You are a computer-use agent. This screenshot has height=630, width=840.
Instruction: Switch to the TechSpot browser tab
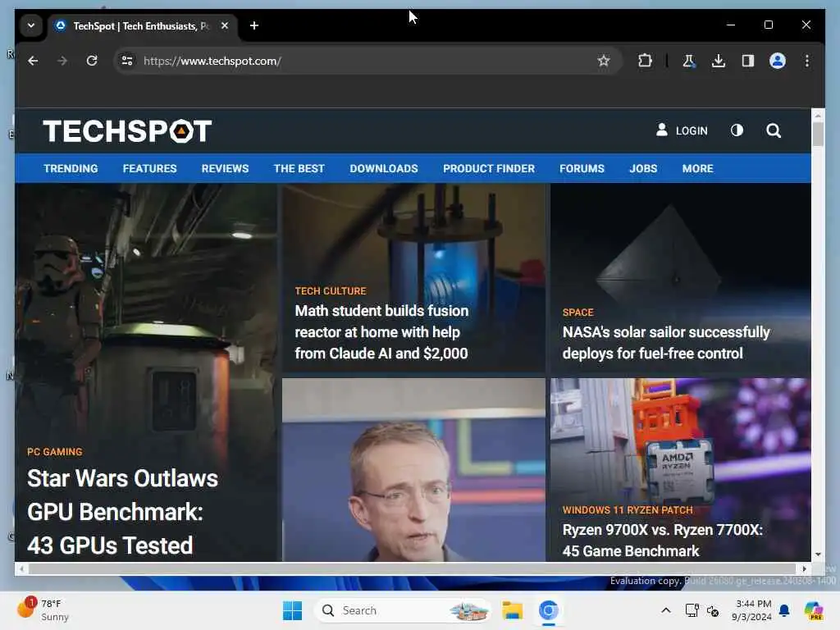tap(141, 25)
